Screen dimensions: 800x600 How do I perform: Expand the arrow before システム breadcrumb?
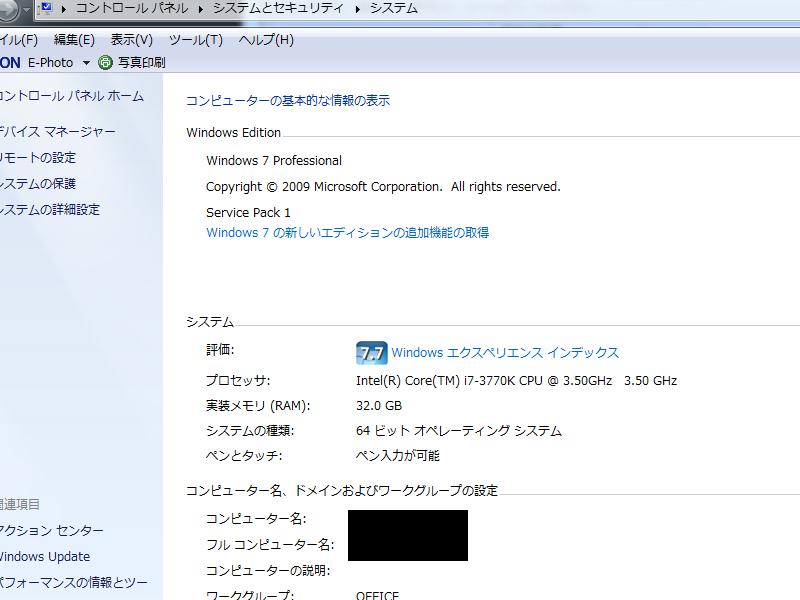click(x=358, y=9)
